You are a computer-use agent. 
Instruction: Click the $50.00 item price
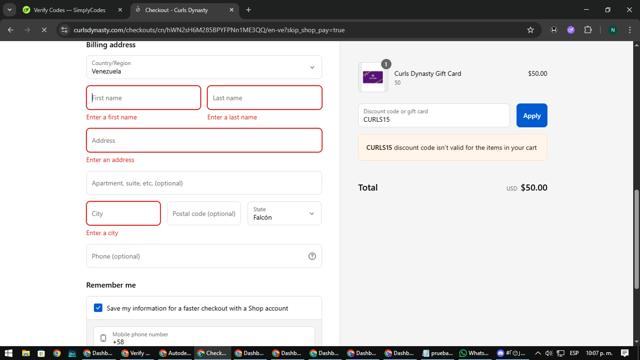click(x=537, y=73)
